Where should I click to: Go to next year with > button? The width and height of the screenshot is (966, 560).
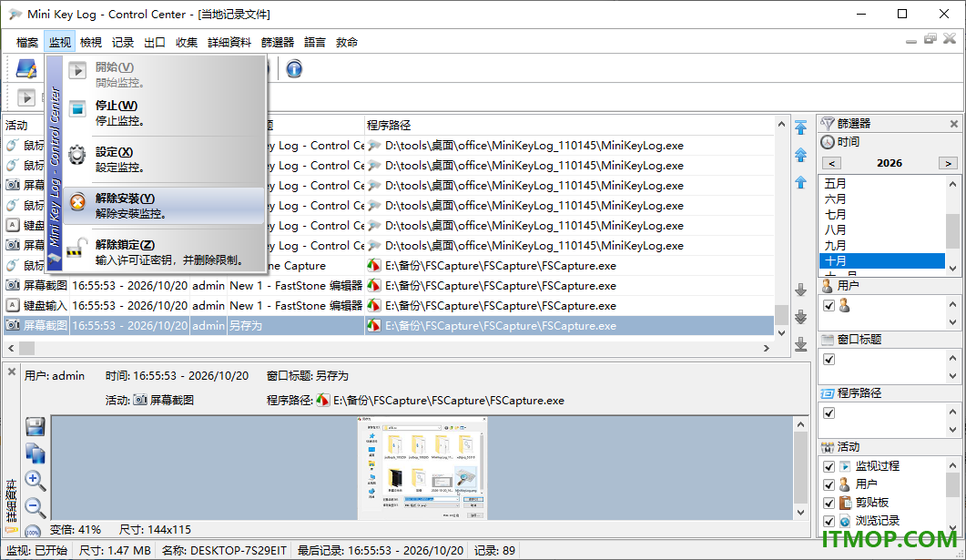tap(948, 163)
